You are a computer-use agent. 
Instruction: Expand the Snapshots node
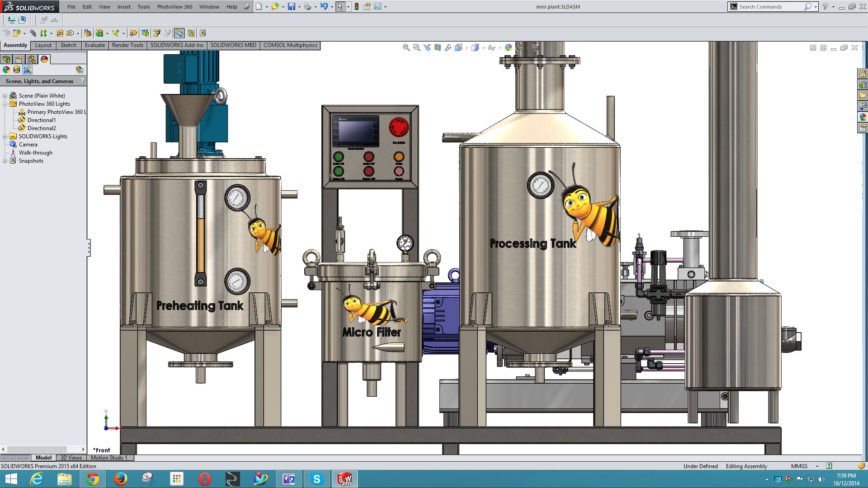point(5,161)
